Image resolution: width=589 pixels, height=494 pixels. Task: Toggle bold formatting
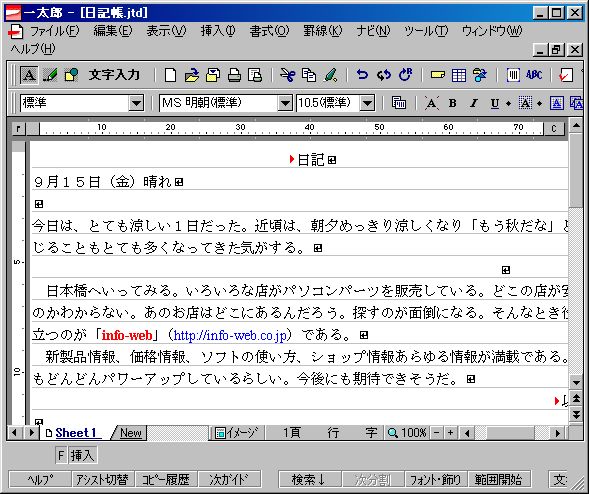453,103
